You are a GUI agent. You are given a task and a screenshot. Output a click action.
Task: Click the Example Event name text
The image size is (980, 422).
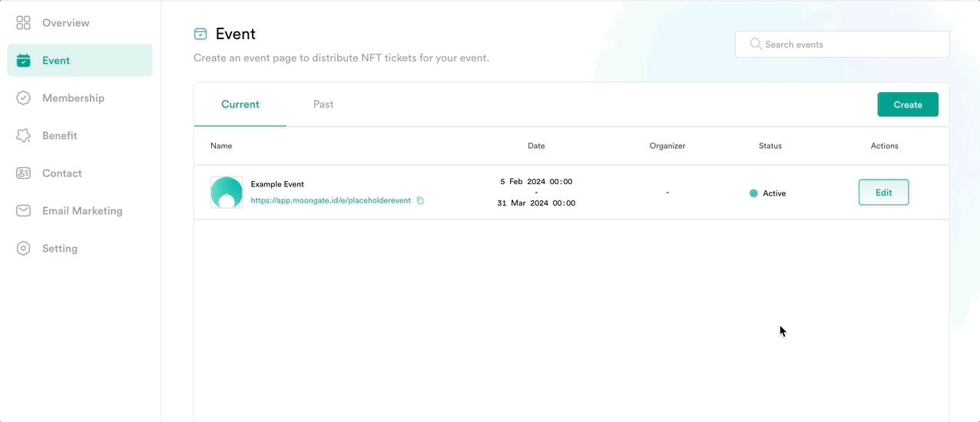point(277,184)
